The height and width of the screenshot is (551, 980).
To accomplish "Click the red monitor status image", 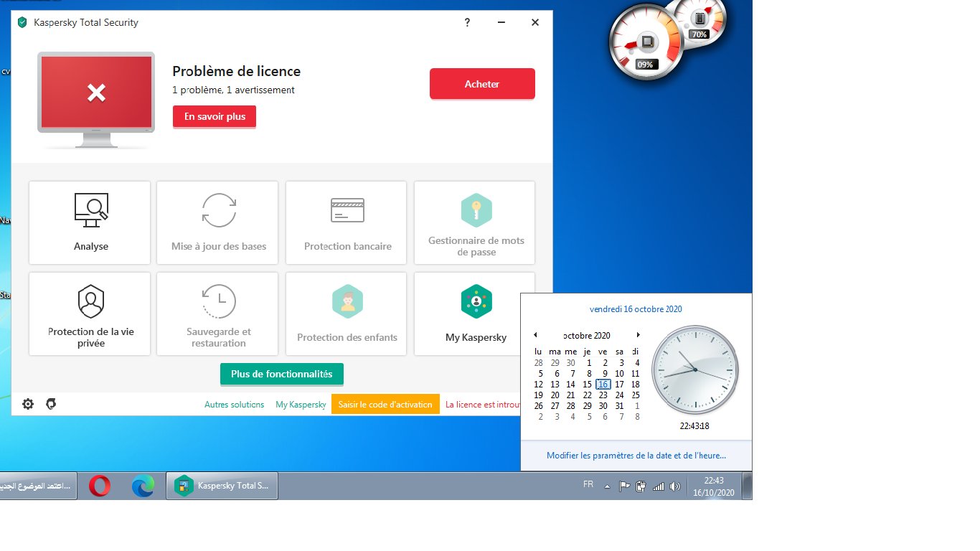I will (96, 100).
